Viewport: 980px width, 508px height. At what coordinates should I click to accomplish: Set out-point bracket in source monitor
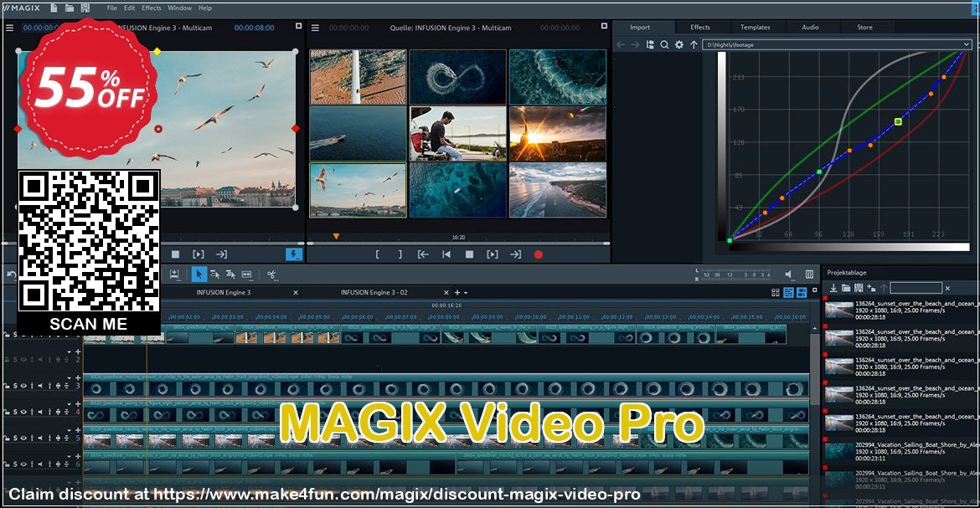click(x=400, y=254)
